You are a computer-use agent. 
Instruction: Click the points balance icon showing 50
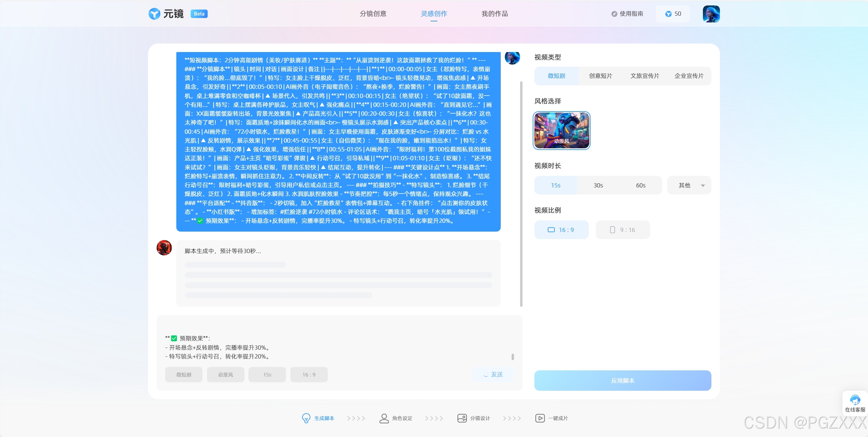(668, 14)
